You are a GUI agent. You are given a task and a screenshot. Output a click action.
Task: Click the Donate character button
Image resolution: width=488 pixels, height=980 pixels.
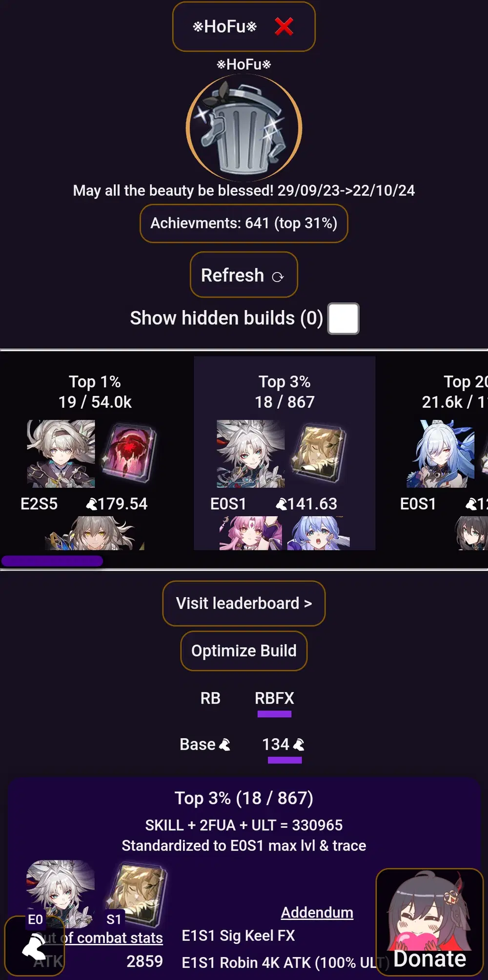click(429, 922)
